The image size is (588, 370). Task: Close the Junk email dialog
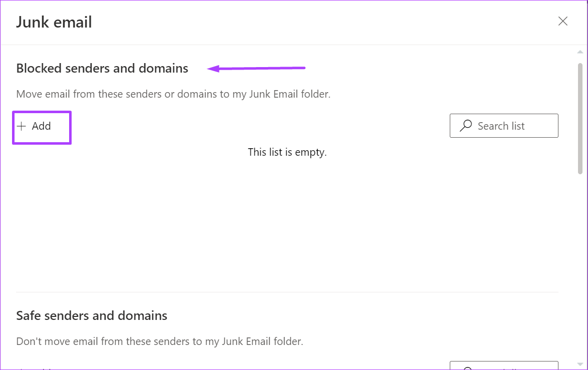click(x=562, y=21)
